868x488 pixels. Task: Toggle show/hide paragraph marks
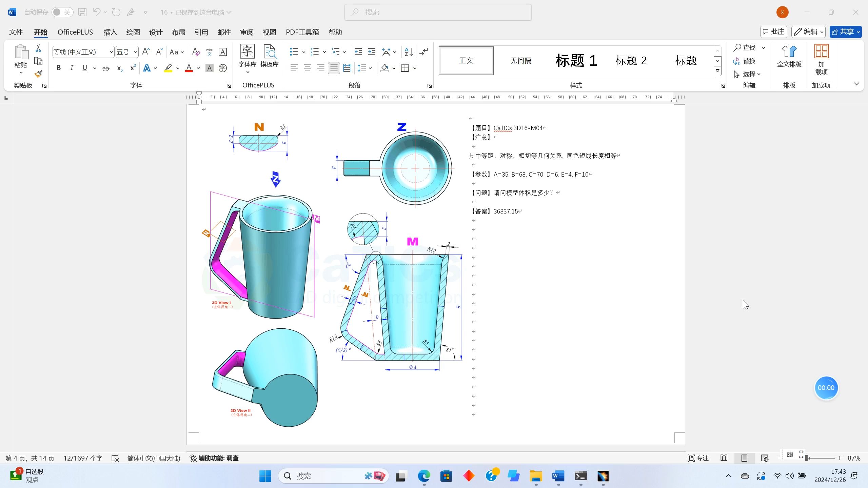point(423,52)
